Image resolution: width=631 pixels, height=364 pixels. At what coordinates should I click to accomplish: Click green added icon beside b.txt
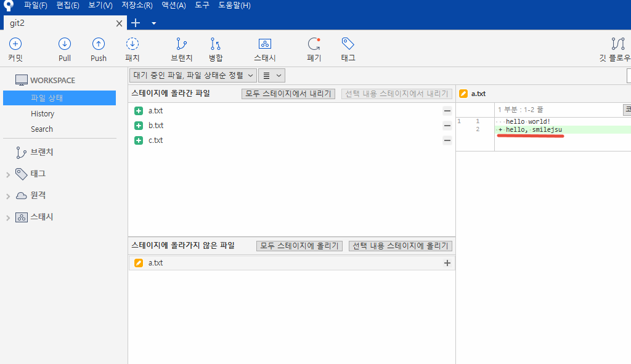point(139,126)
